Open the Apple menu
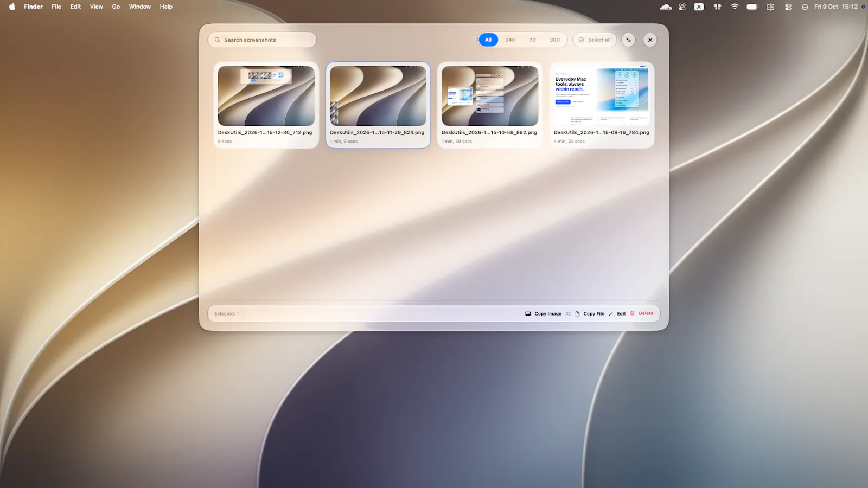The height and width of the screenshot is (488, 868). click(12, 7)
